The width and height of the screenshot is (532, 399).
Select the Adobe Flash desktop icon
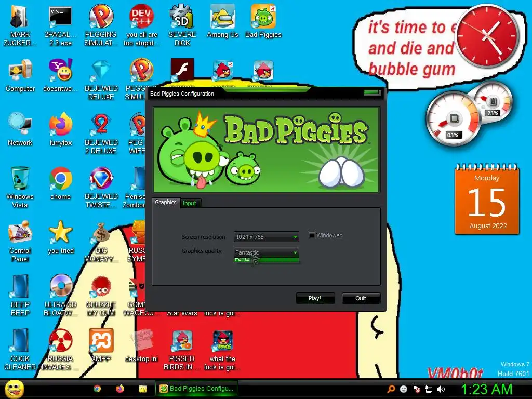pos(182,70)
